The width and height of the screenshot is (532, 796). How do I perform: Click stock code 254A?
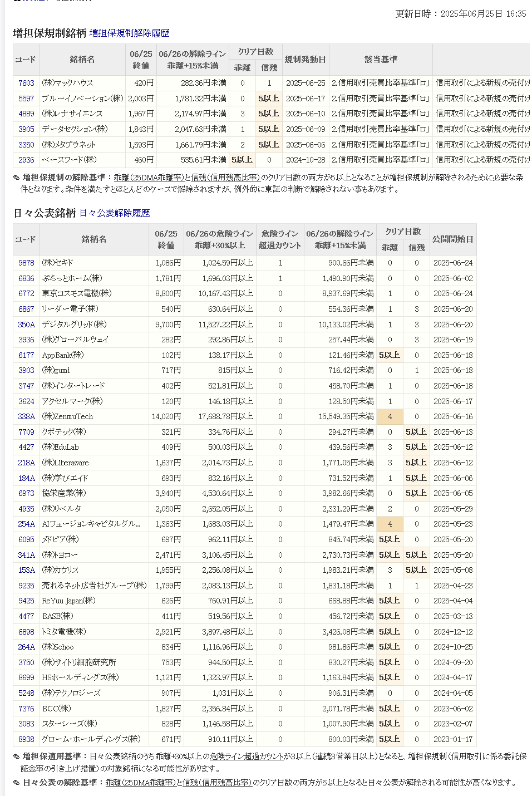[x=26, y=524]
